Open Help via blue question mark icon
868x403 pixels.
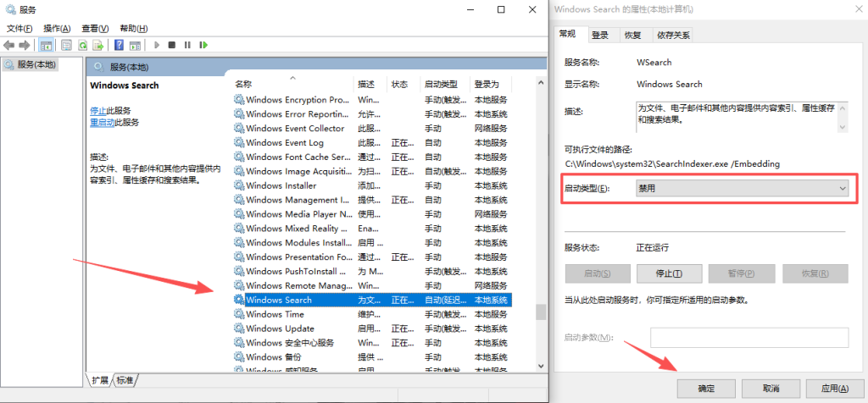click(120, 45)
